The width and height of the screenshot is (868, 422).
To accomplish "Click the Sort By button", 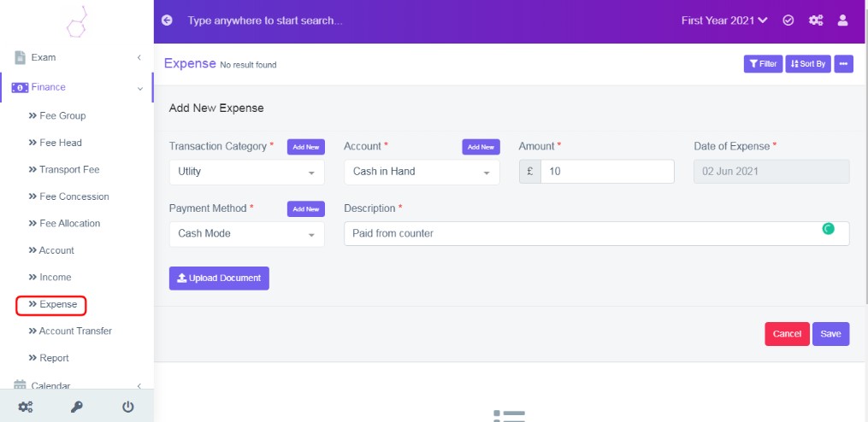I will pos(808,64).
